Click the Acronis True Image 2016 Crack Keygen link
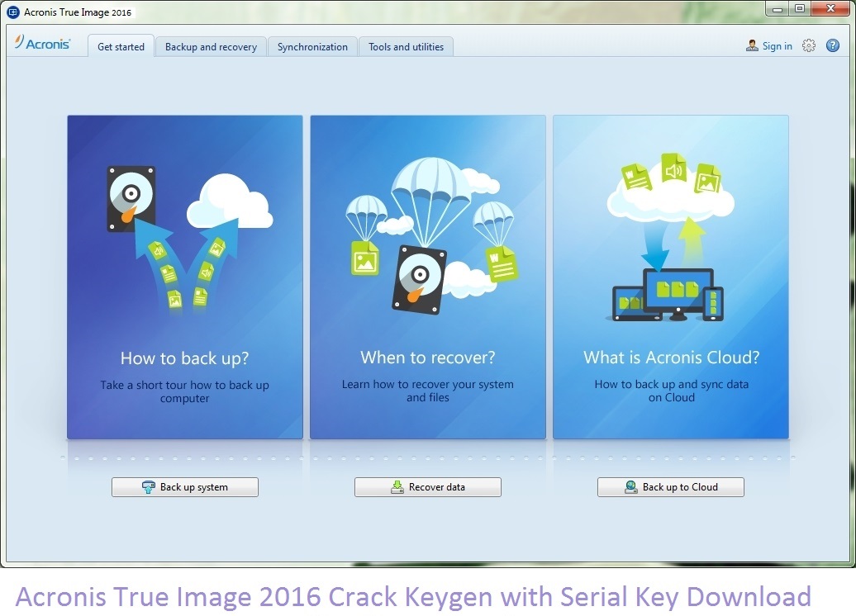This screenshot has width=856, height=616. point(413,596)
